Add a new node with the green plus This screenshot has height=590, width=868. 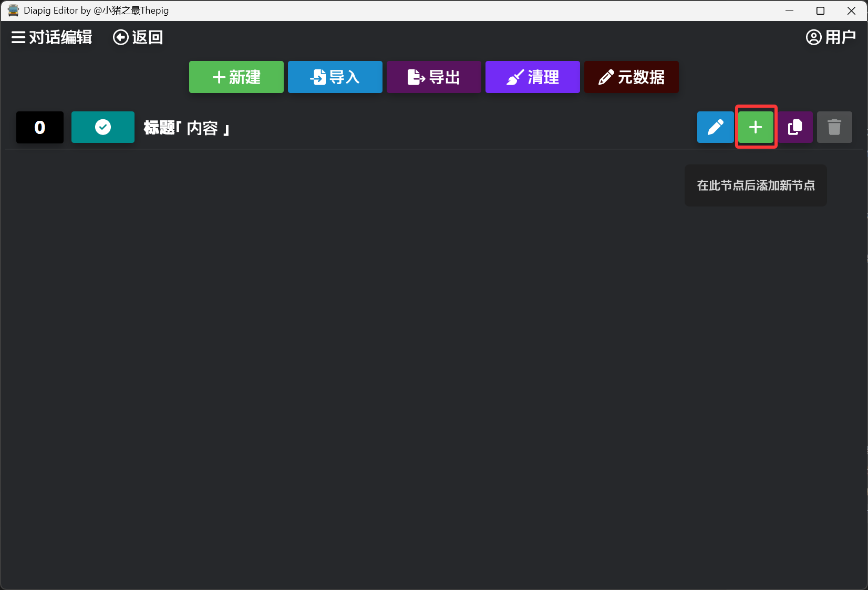(756, 127)
